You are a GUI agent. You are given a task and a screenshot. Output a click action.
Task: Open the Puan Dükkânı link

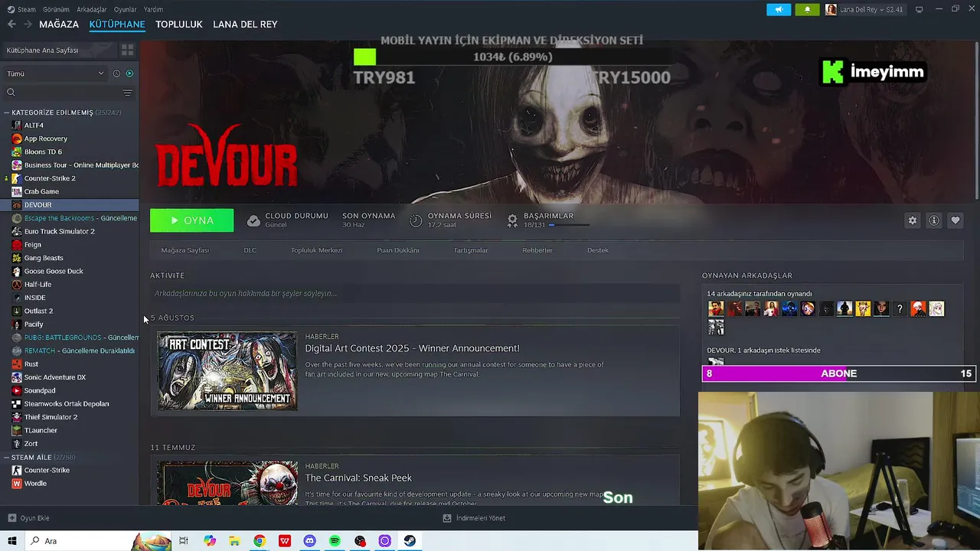pyautogui.click(x=397, y=250)
